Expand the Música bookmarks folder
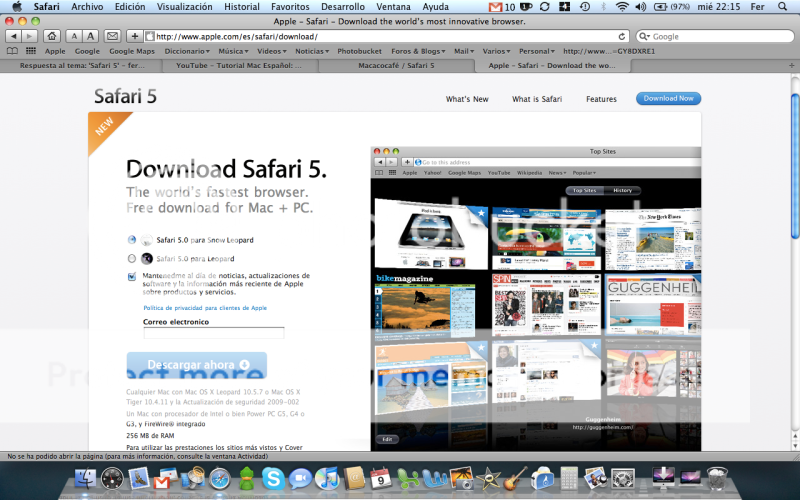This screenshot has height=500, width=800. (x=234, y=50)
